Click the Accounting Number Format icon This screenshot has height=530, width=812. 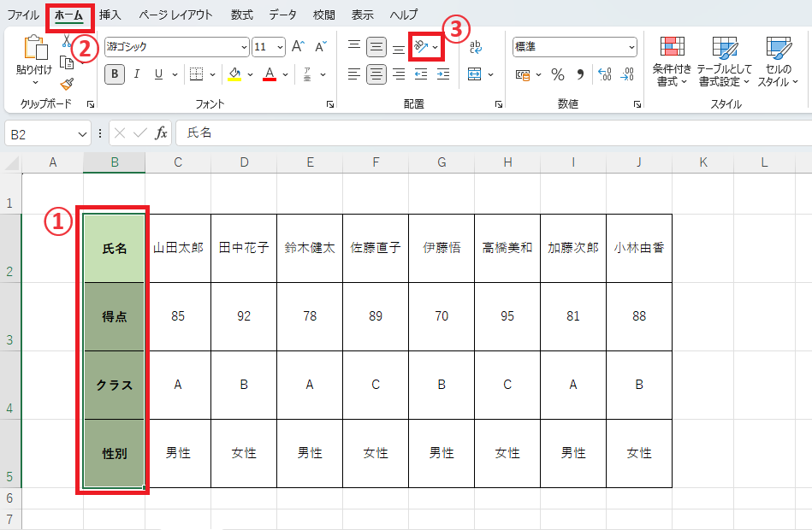click(x=523, y=75)
